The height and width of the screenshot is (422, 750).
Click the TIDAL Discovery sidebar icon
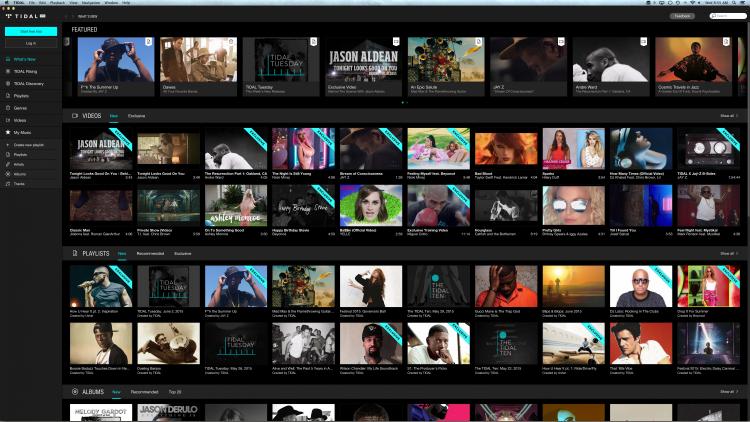click(8, 83)
